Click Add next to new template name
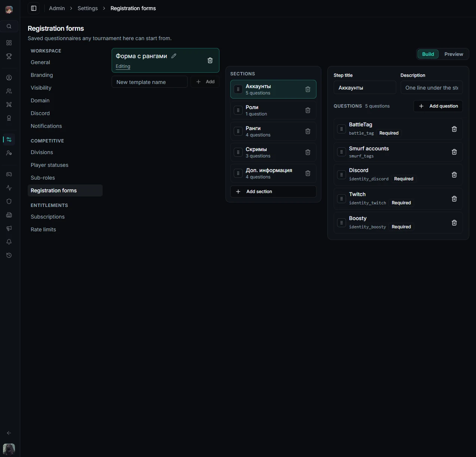Screen dimensions: 476x457 205,82
